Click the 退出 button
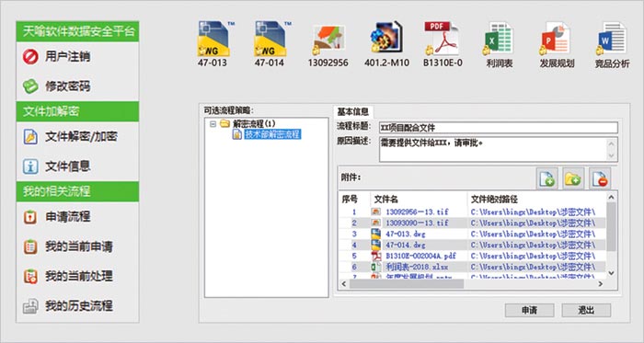Screen dimensions: 644x343 point(586,310)
